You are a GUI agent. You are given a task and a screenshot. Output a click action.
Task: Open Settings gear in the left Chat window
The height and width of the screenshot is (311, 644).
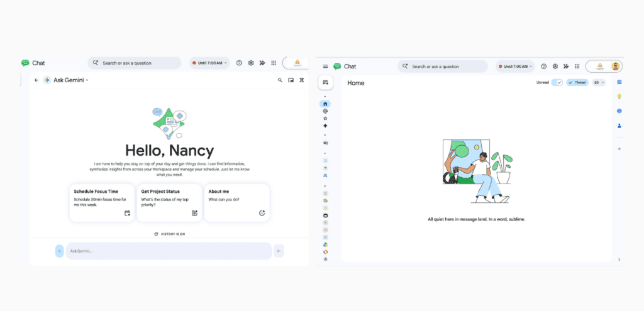click(x=251, y=63)
